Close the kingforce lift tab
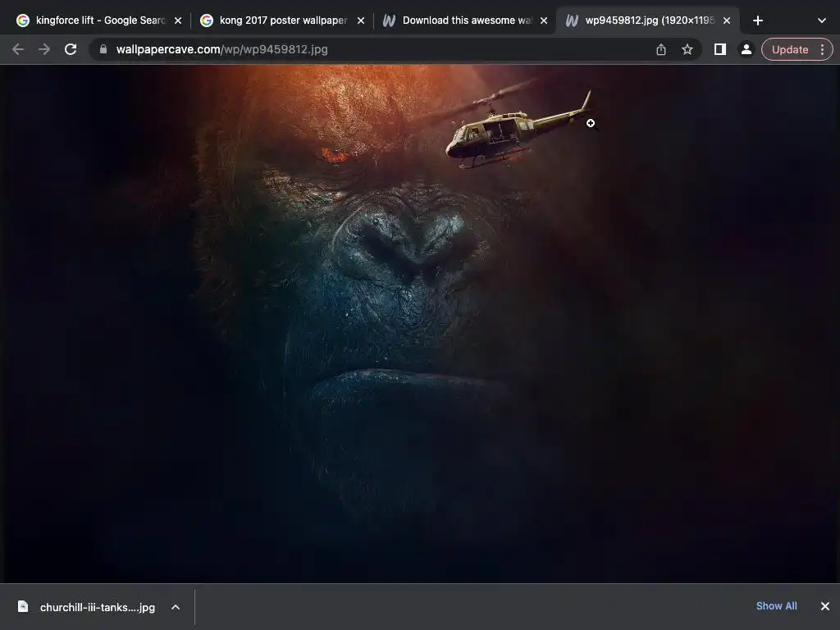This screenshot has width=840, height=630. pos(178,21)
